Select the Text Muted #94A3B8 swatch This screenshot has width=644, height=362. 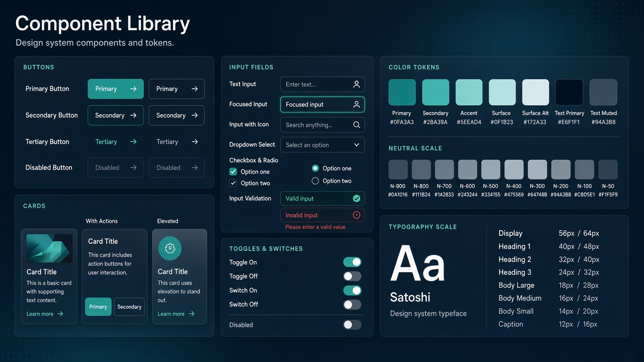point(603,93)
